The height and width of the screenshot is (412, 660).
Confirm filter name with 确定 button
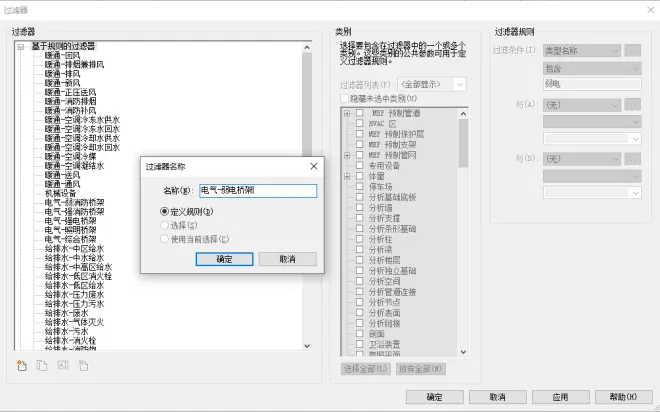coord(224,258)
